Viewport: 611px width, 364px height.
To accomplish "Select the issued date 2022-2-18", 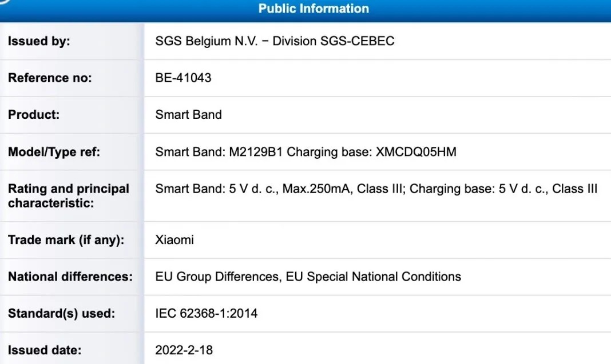I will pos(184,350).
